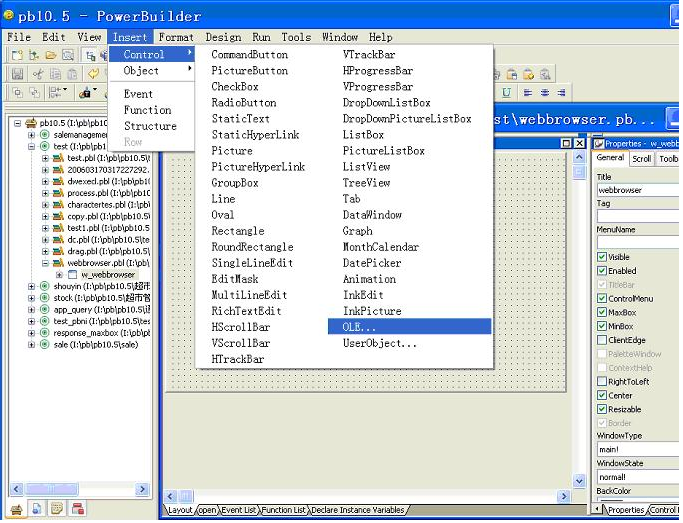Image resolution: width=683 pixels, height=523 pixels.
Task: Enable the RightToLeft checkbox
Action: point(602,381)
